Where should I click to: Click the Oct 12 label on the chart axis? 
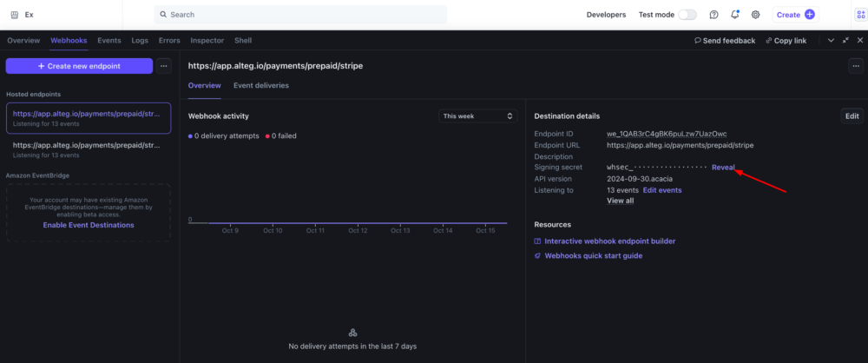(x=358, y=230)
